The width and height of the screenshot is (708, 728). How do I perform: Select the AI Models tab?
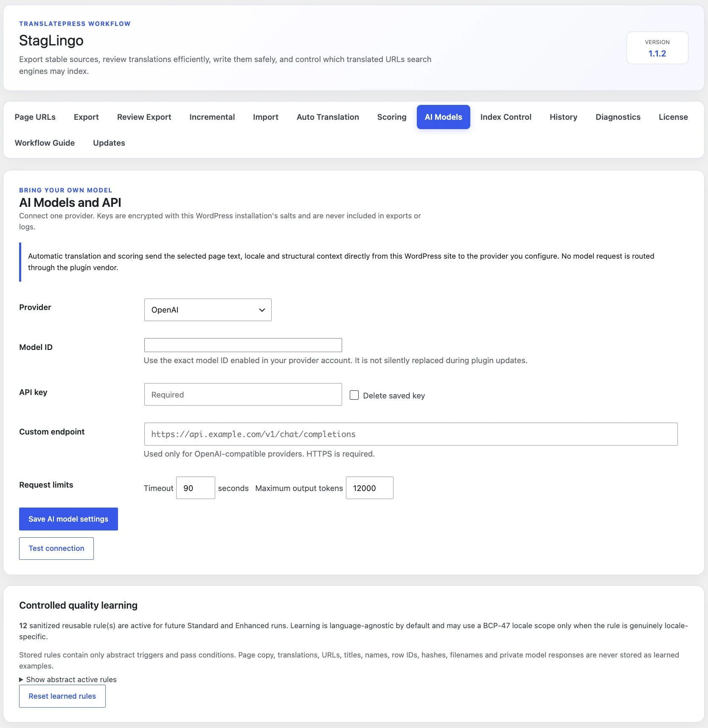[x=444, y=117]
